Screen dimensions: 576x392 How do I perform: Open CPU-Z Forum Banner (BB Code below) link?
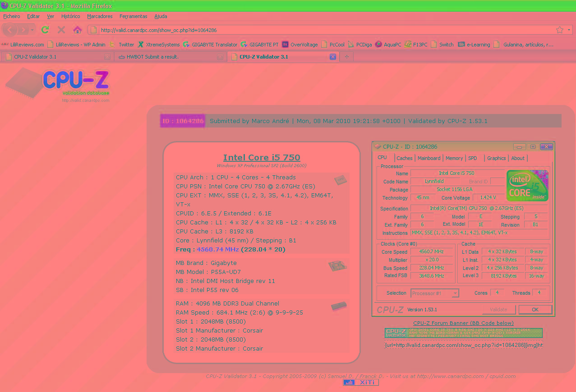click(463, 323)
